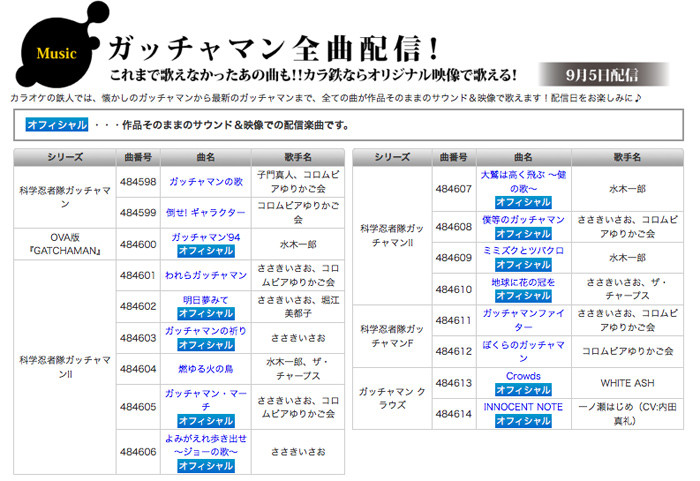Click song number 484602

pyautogui.click(x=138, y=306)
